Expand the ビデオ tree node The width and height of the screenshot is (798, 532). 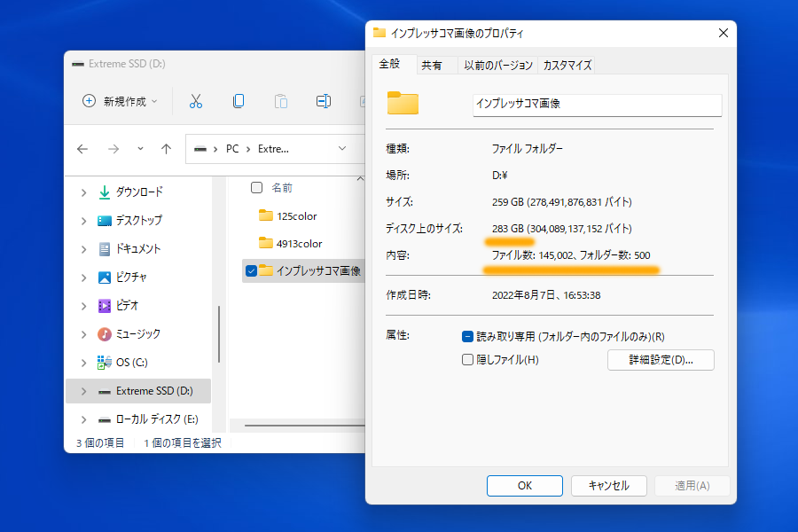[x=84, y=306]
